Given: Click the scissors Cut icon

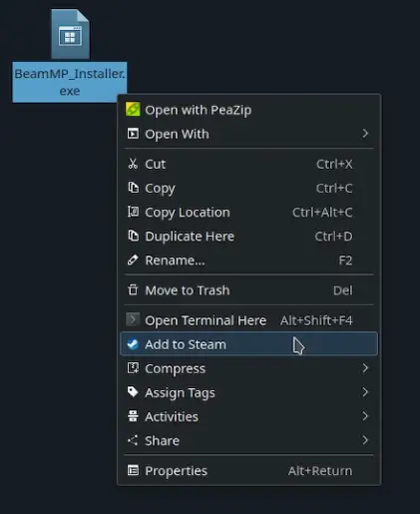Looking at the screenshot, I should (133, 164).
